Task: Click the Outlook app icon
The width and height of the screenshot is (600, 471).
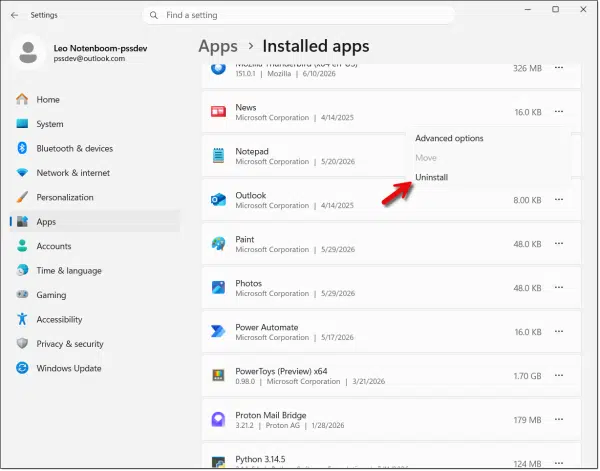Action: coord(218,200)
